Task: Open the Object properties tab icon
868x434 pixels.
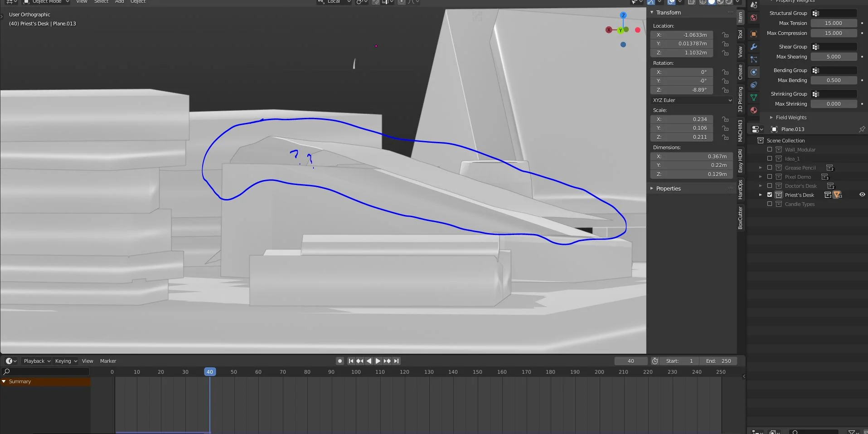Action: [754, 34]
